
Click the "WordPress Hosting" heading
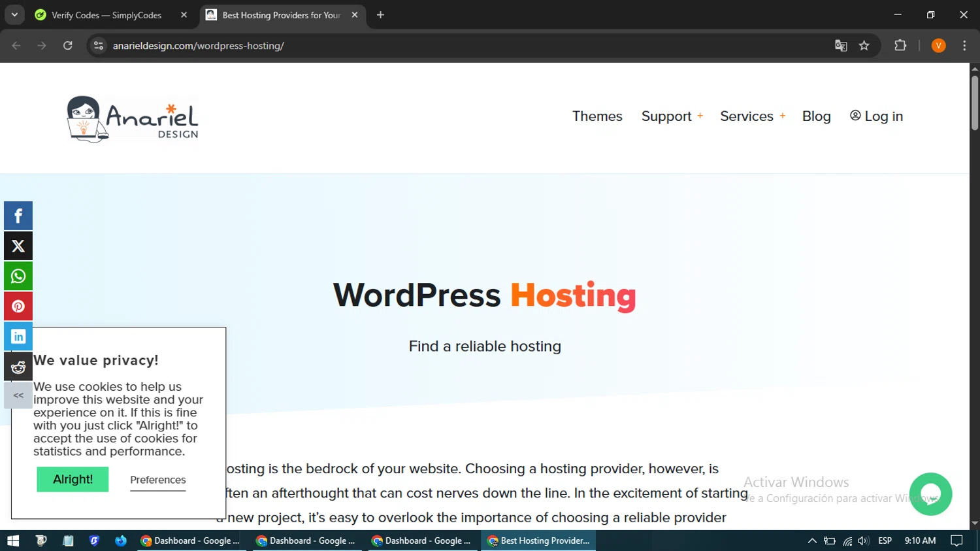point(485,295)
